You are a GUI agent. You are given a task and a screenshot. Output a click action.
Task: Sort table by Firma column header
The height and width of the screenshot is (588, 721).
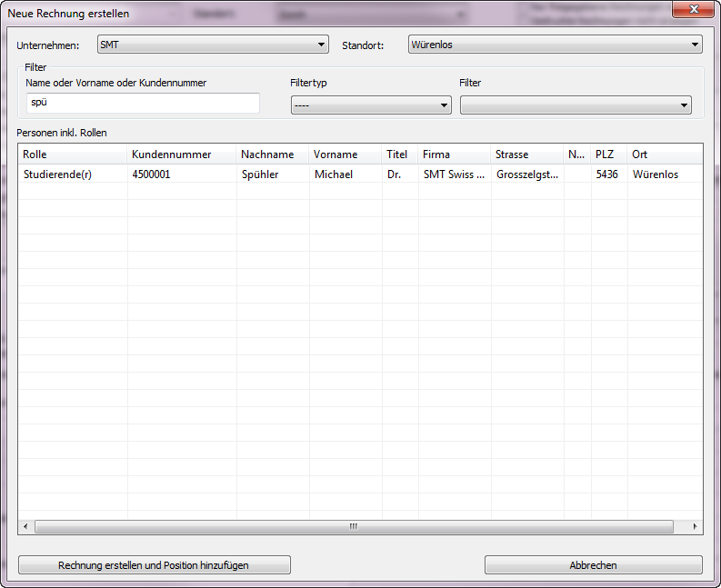454,154
